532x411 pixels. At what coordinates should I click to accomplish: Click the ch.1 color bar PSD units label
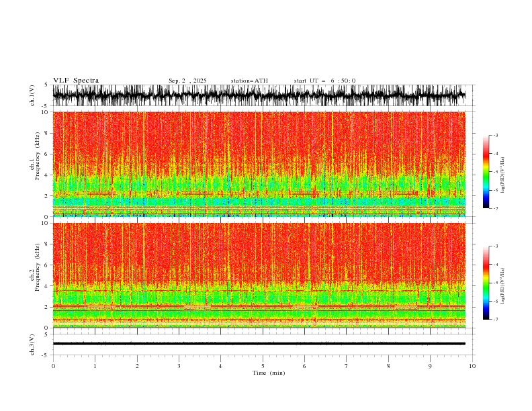502,175
